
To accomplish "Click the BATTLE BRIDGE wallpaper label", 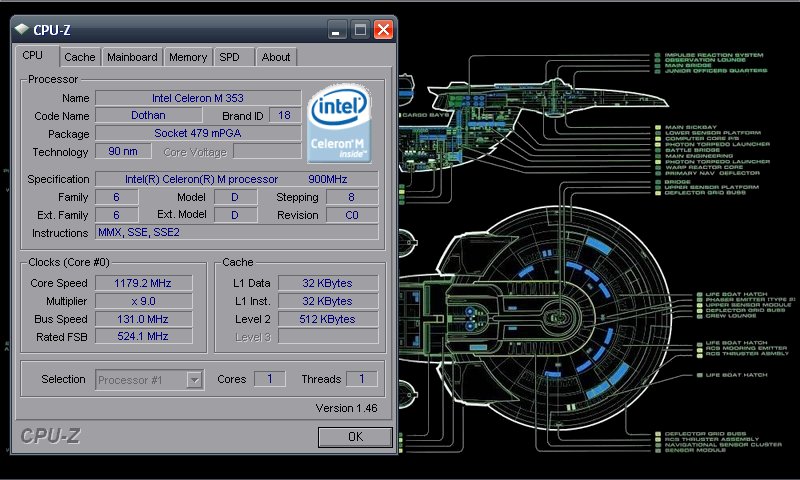I will click(x=692, y=150).
